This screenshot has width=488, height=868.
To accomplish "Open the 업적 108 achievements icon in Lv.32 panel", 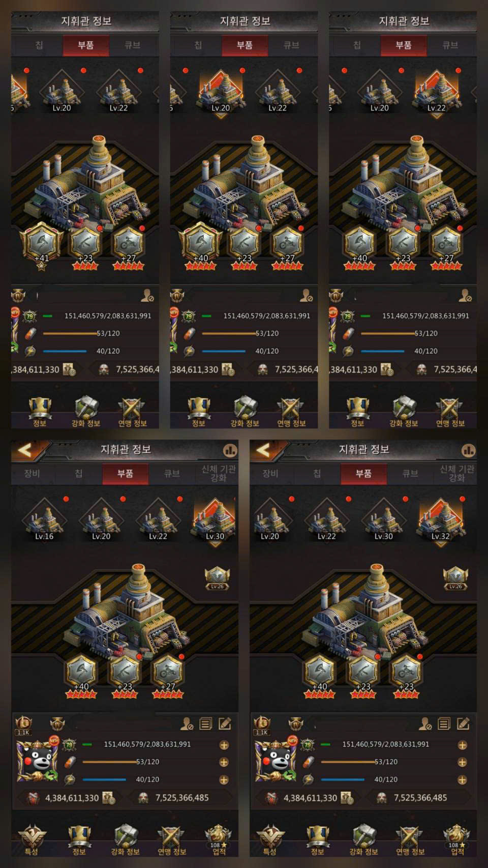I will pyautogui.click(x=456, y=840).
